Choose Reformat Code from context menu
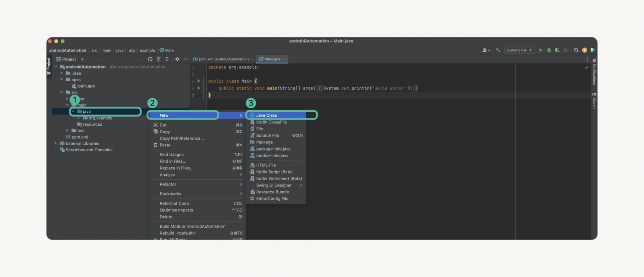 (197, 203)
